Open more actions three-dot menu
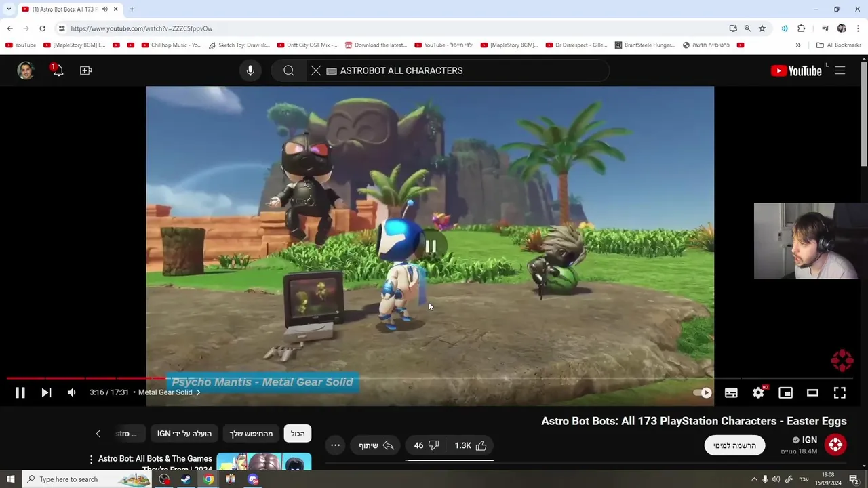The width and height of the screenshot is (868, 488). [335, 445]
